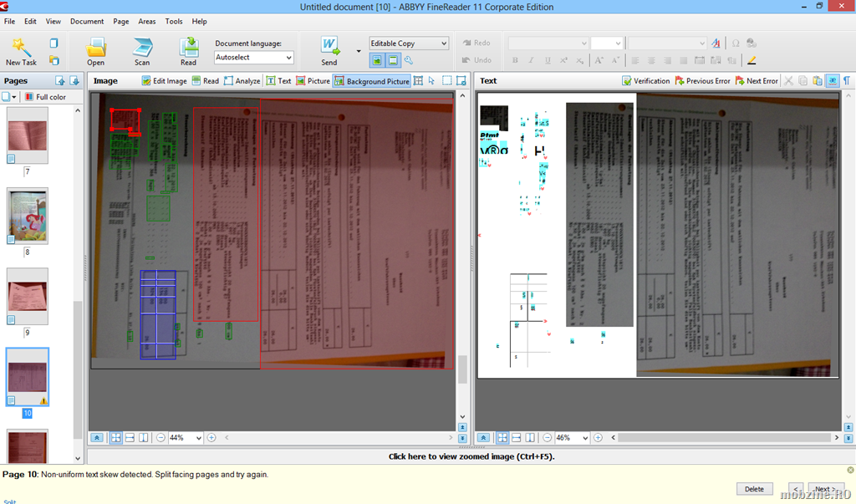Insert a symbol with the omega icon
856x504 pixels.
(x=736, y=43)
